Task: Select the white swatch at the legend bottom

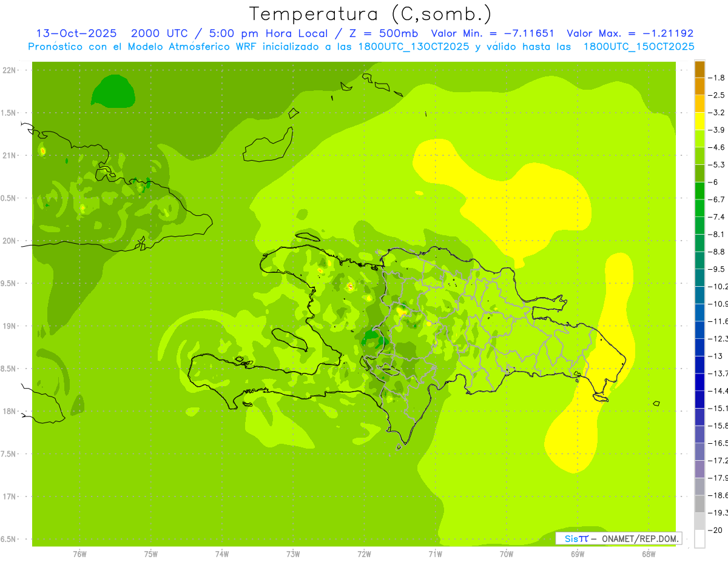Action: pos(699,538)
